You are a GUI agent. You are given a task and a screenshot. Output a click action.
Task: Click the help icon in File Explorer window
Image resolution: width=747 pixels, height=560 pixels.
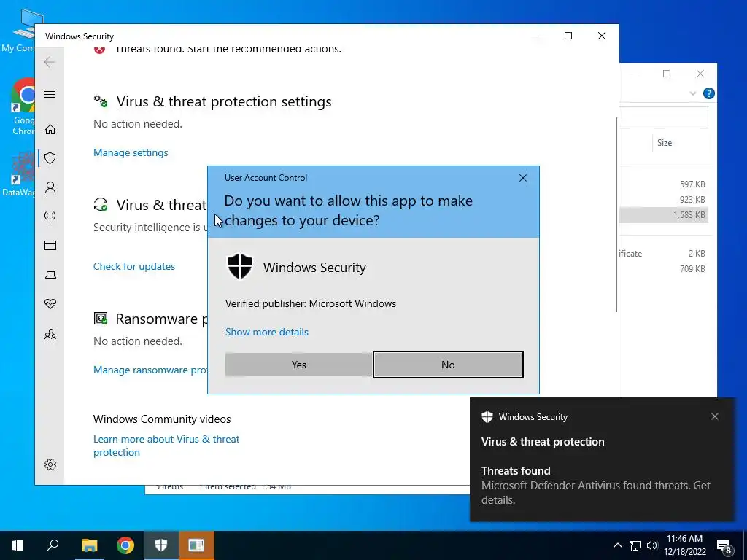point(708,93)
